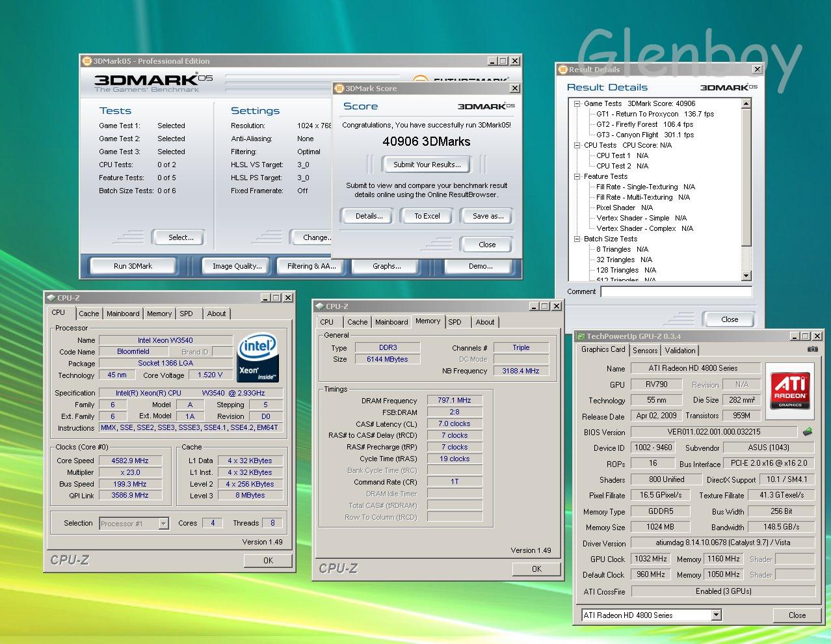Open the Processor #1 selection dropdown
831x644 pixels.
[x=163, y=524]
